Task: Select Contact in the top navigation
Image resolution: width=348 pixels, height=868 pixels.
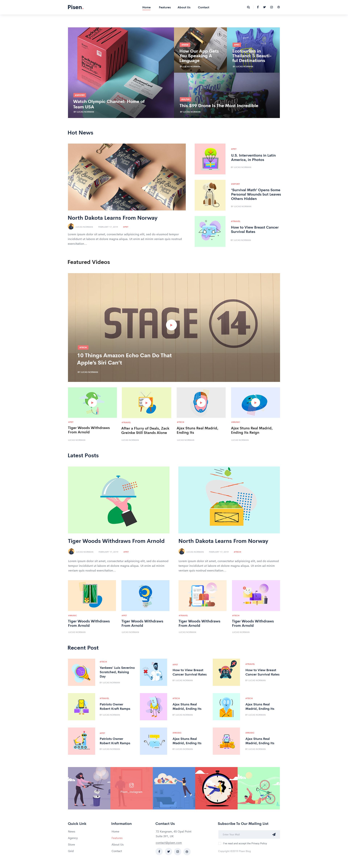Action: [x=204, y=7]
